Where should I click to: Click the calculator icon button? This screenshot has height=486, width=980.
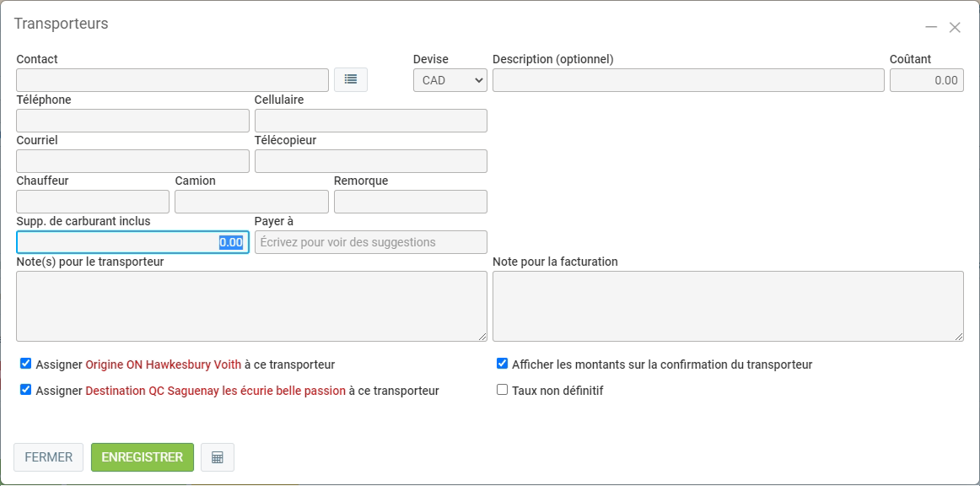click(218, 457)
